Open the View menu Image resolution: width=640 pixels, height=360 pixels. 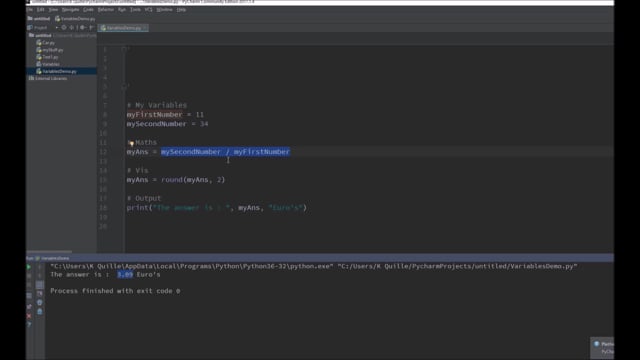click(x=53, y=9)
